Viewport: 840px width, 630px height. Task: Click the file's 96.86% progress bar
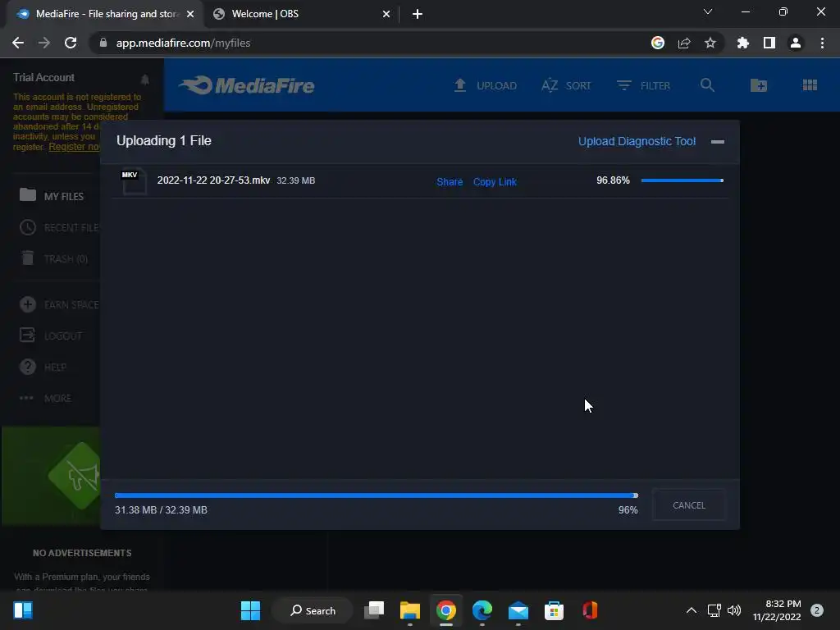682,180
